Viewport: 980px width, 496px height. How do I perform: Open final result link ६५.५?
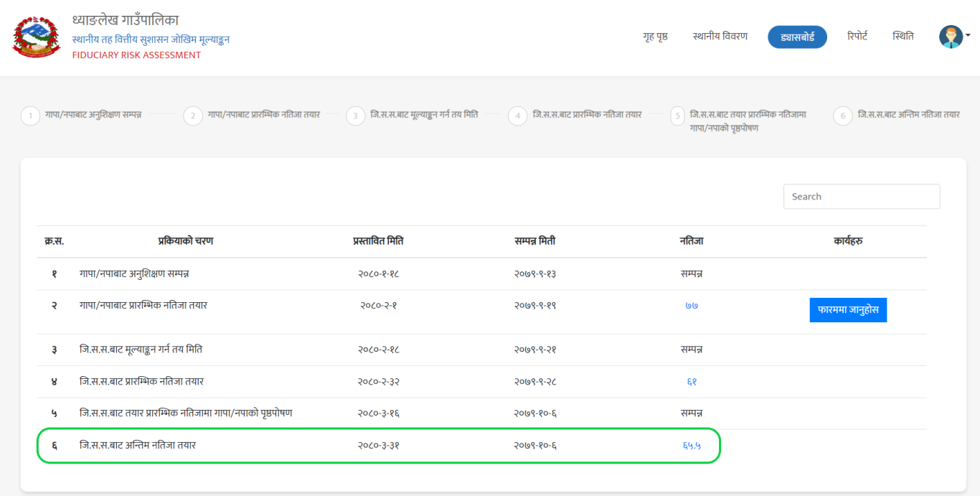coord(692,446)
